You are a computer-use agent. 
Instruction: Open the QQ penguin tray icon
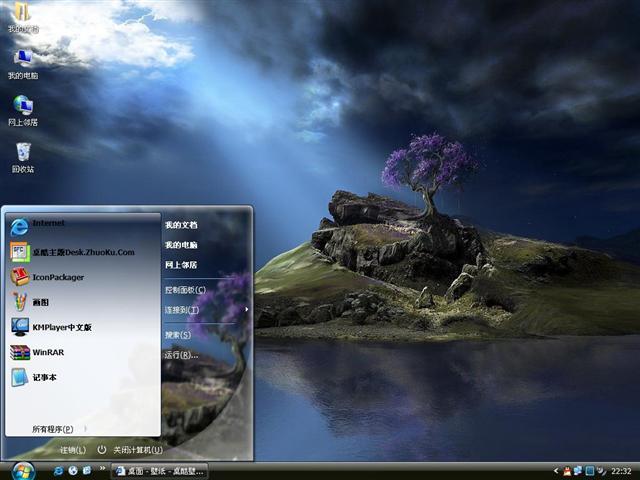click(567, 471)
